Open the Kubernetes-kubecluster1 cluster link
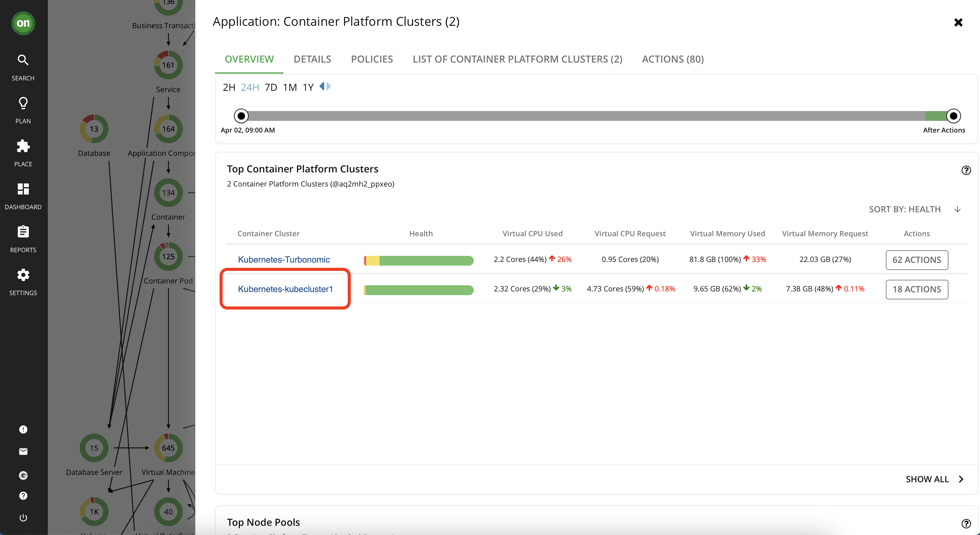980x535 pixels. click(285, 289)
